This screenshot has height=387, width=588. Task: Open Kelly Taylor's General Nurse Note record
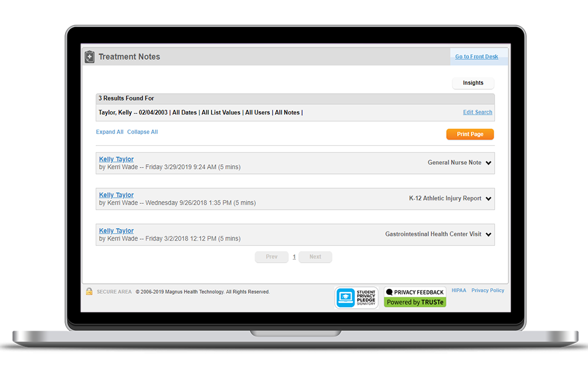pyautogui.click(x=116, y=159)
